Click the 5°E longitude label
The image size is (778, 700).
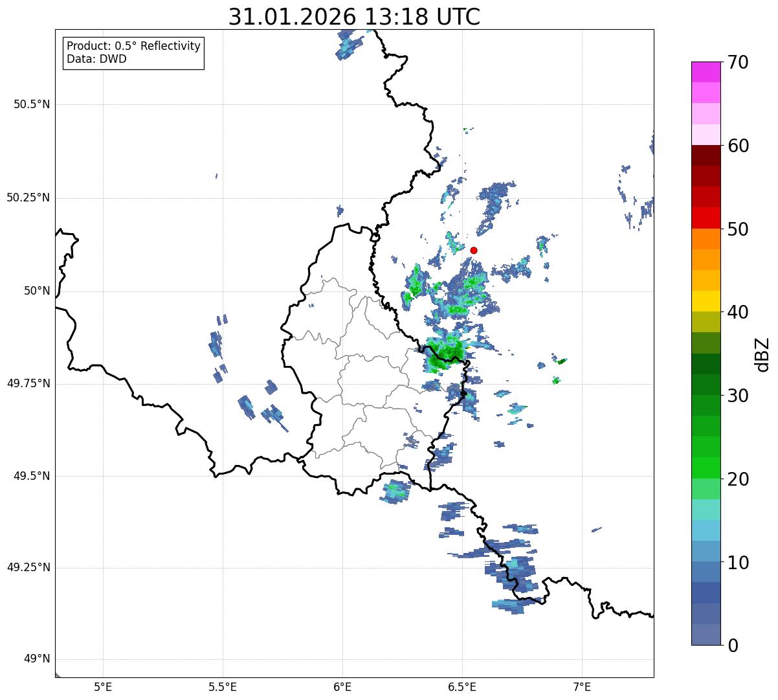pyautogui.click(x=103, y=687)
